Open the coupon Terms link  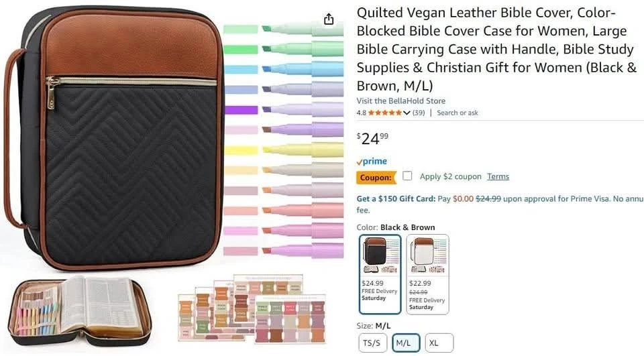[x=498, y=176]
